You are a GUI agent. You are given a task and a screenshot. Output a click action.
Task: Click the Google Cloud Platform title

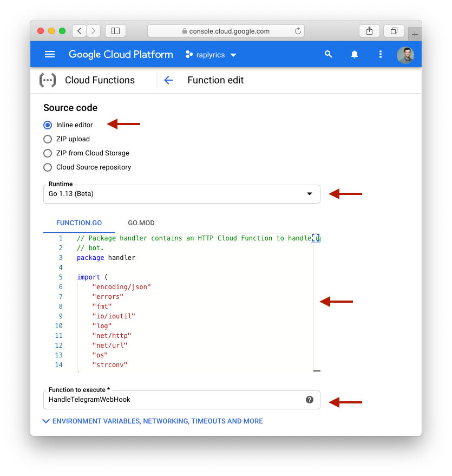tap(121, 54)
